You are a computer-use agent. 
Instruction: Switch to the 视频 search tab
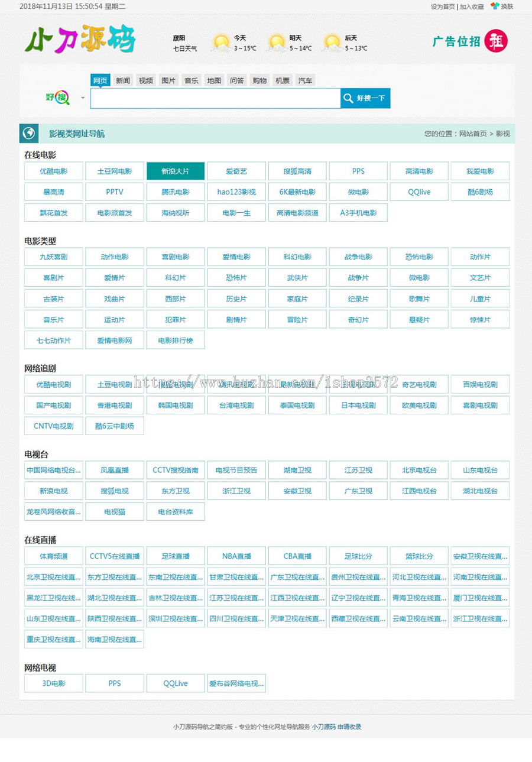tap(146, 80)
